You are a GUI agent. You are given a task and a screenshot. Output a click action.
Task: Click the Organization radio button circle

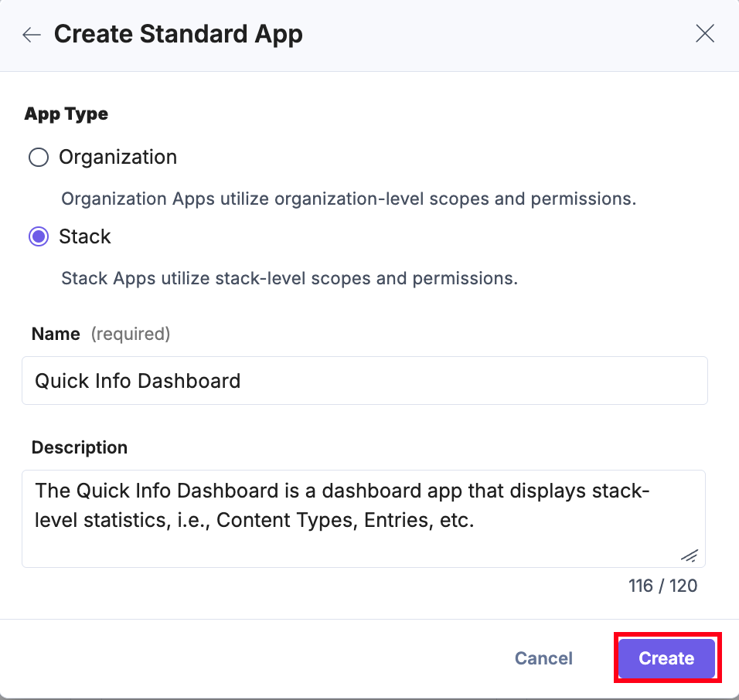38,157
